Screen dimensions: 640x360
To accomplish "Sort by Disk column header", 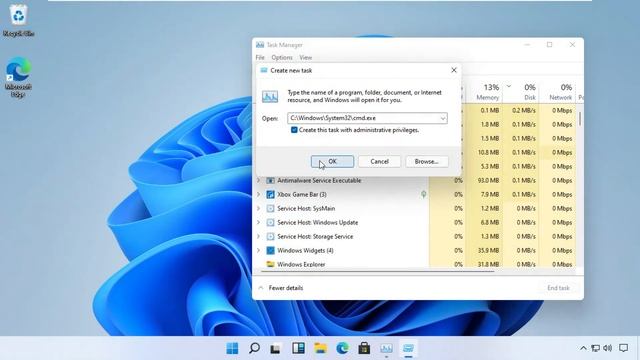I will point(521,92).
